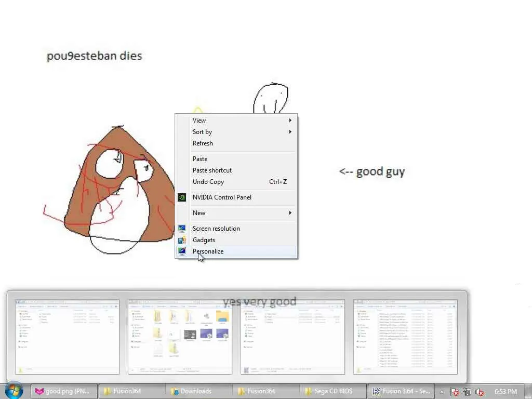Click the Sega CD BIOS folder icon

(x=308, y=391)
